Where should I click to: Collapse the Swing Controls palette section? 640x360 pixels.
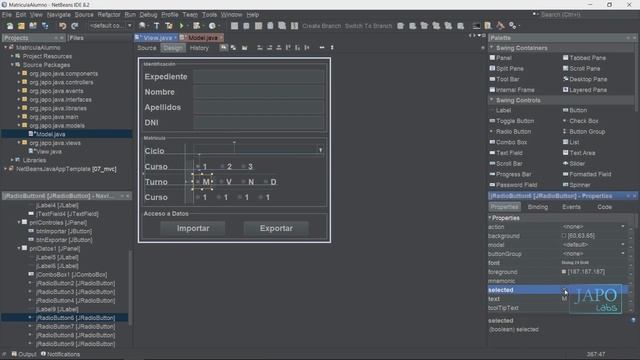point(492,100)
